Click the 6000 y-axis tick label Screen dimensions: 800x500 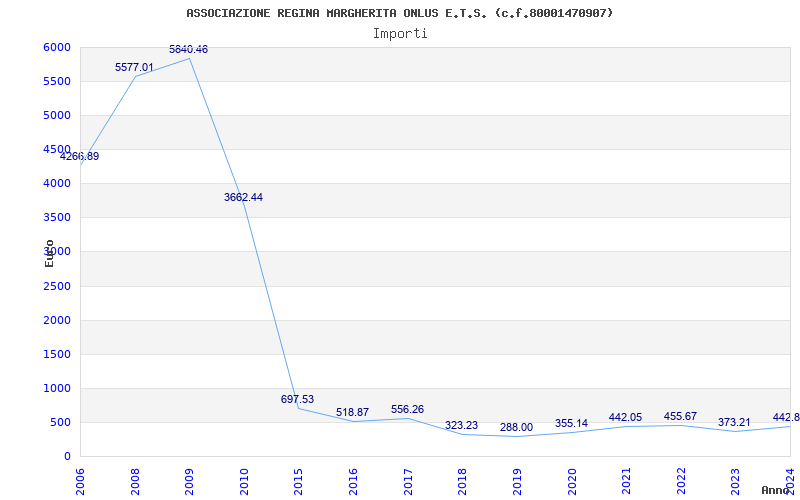57,47
